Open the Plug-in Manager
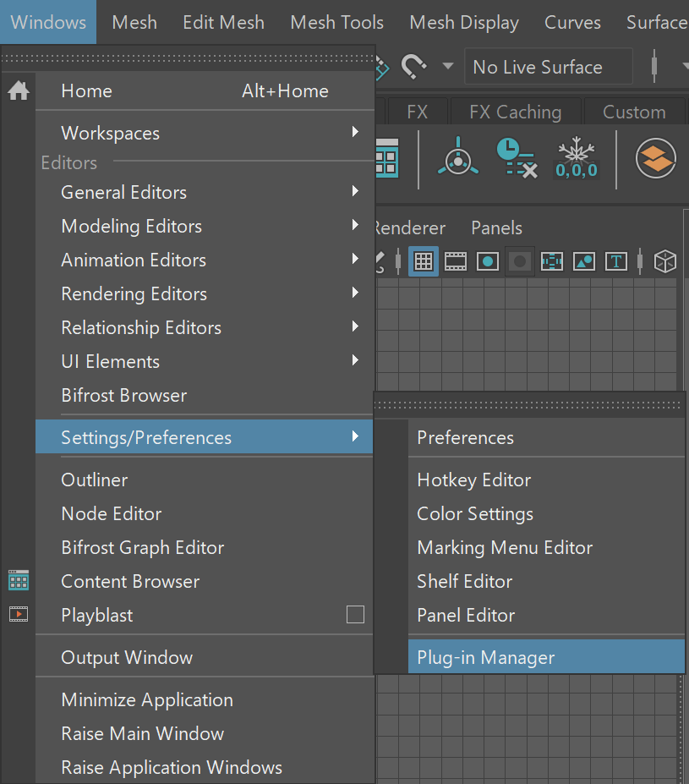Viewport: 689px width, 784px height. [546, 657]
